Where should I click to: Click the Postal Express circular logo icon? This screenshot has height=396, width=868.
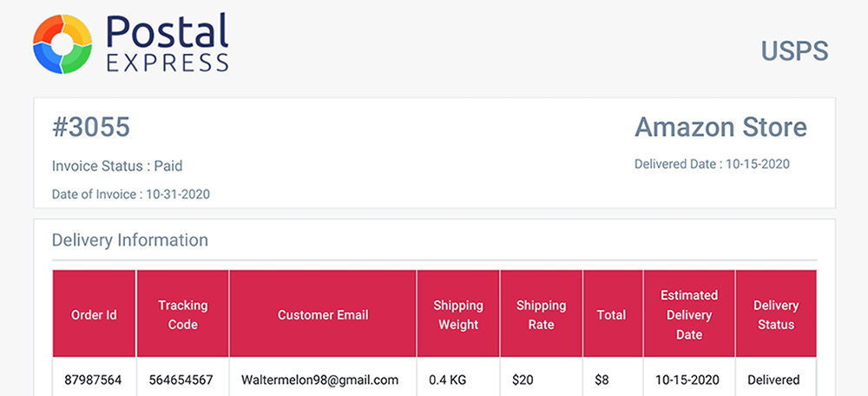point(62,44)
